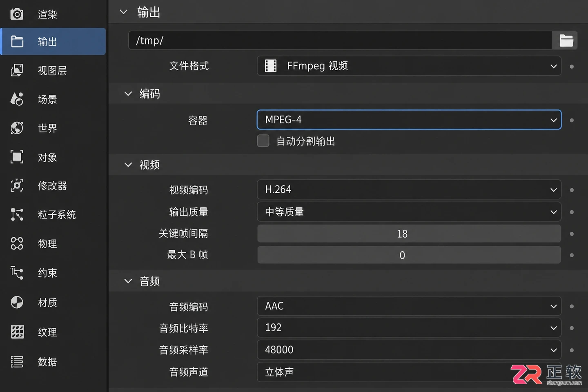
Task: Open the 音频比特率 192 dropdown
Action: tap(409, 328)
